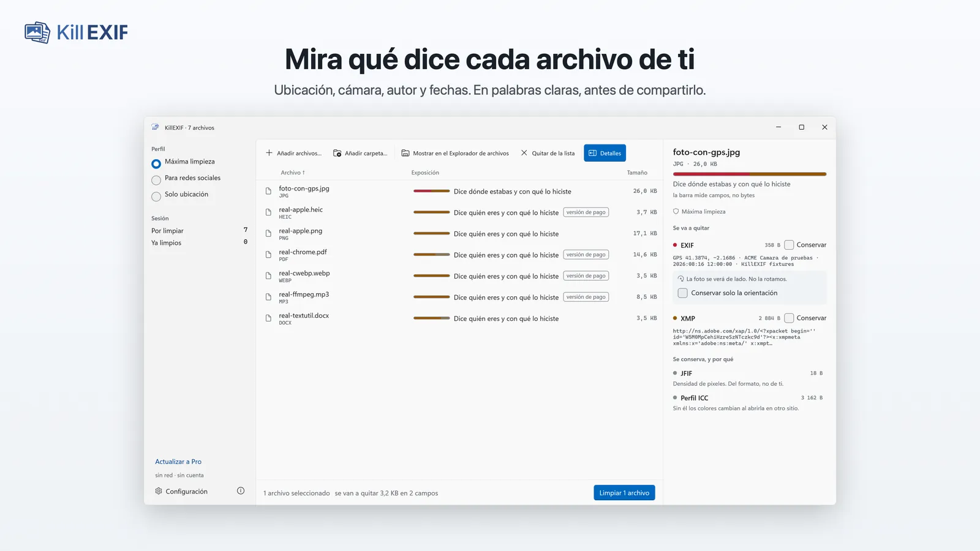This screenshot has height=551, width=980.
Task: Click file icon beside real-cwebp.webp
Action: point(268,276)
